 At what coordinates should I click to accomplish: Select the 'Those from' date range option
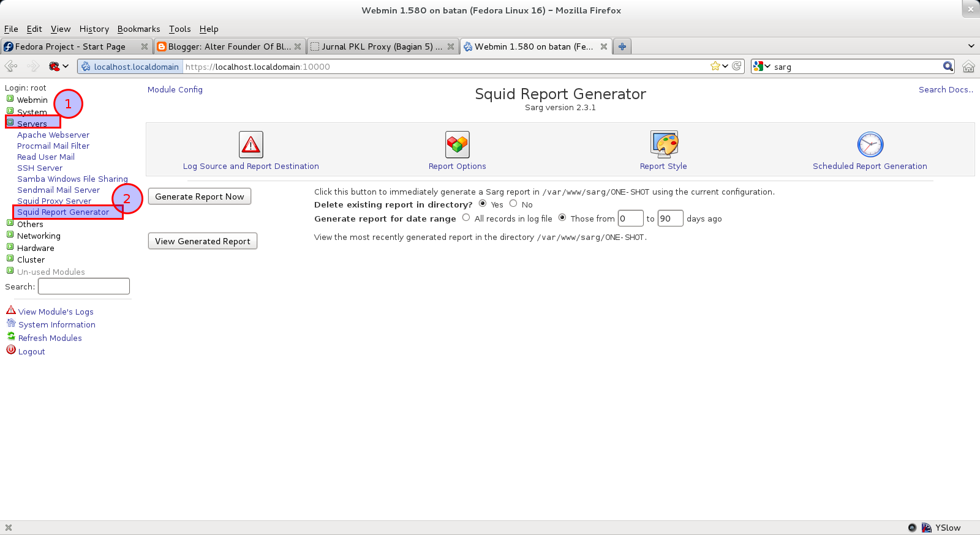coord(562,217)
